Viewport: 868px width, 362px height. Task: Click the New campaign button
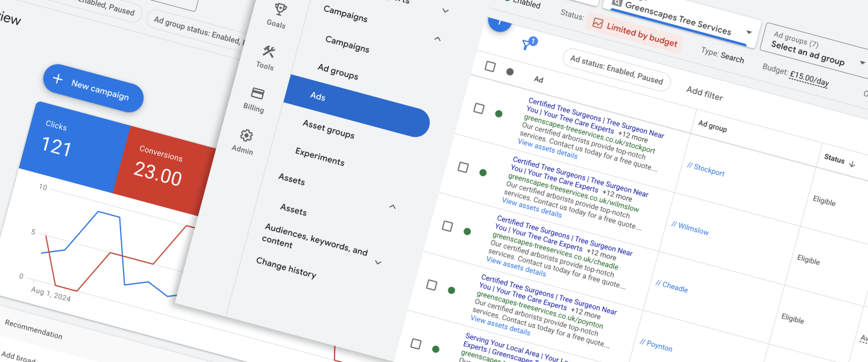[93, 87]
